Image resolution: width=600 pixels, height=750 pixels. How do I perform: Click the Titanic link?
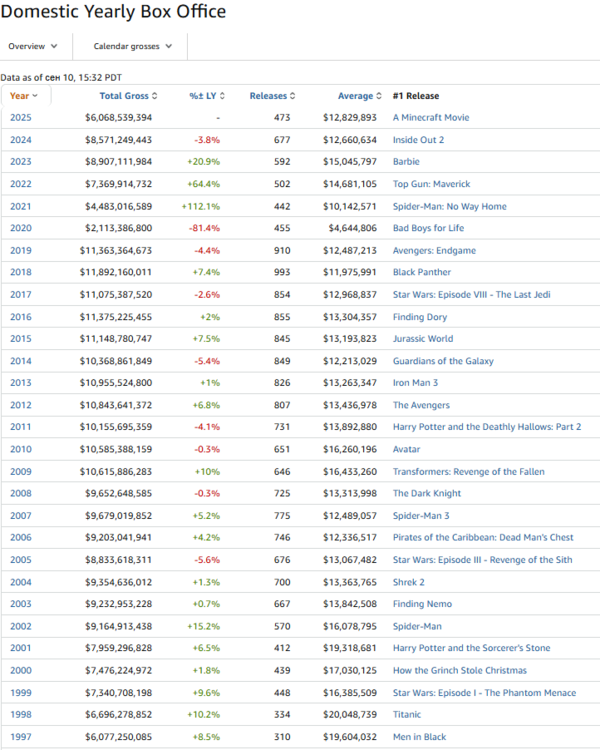pyautogui.click(x=407, y=714)
